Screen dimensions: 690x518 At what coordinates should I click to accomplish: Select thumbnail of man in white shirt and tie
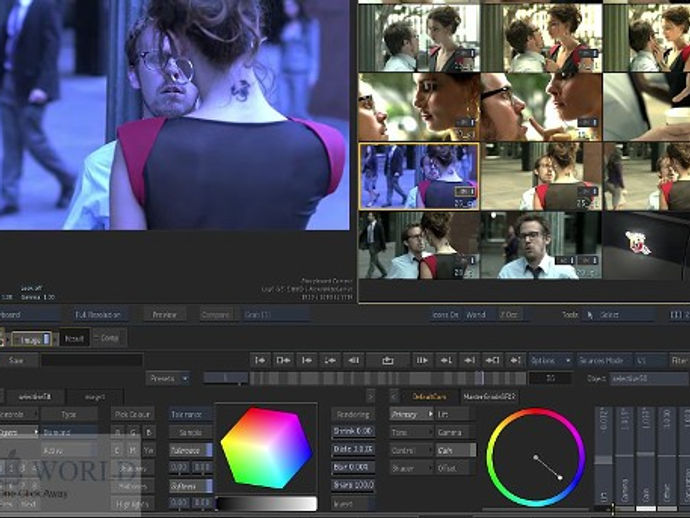[541, 245]
